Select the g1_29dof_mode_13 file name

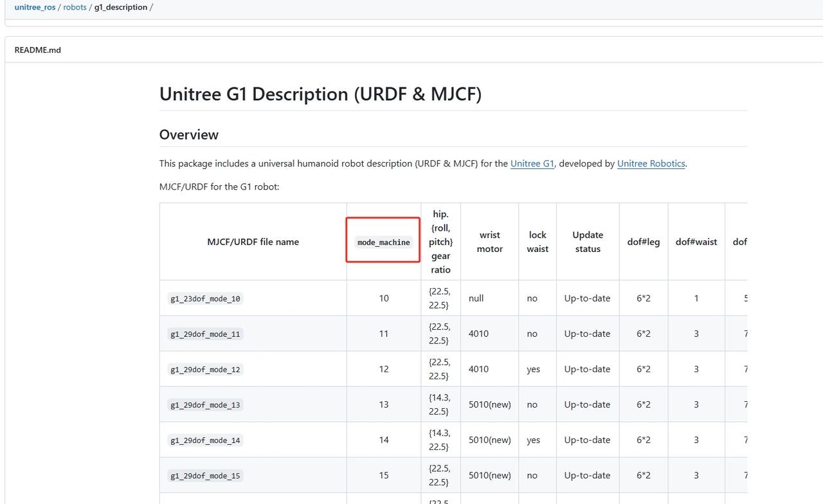pyautogui.click(x=206, y=404)
